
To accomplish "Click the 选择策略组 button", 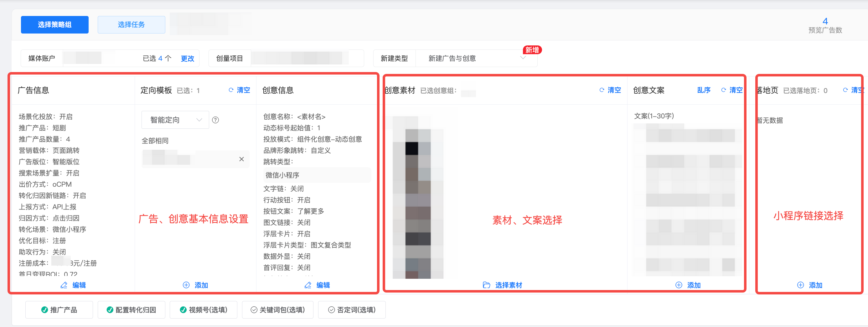I will (54, 25).
